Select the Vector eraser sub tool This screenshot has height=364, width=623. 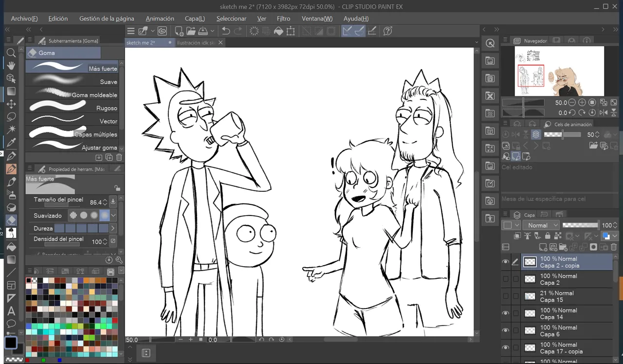point(72,120)
